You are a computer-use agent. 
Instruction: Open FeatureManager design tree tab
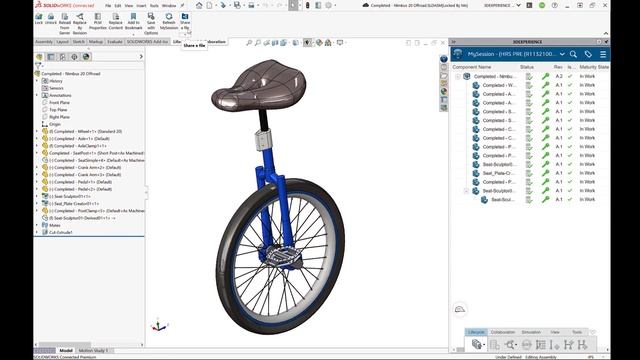coord(39,57)
